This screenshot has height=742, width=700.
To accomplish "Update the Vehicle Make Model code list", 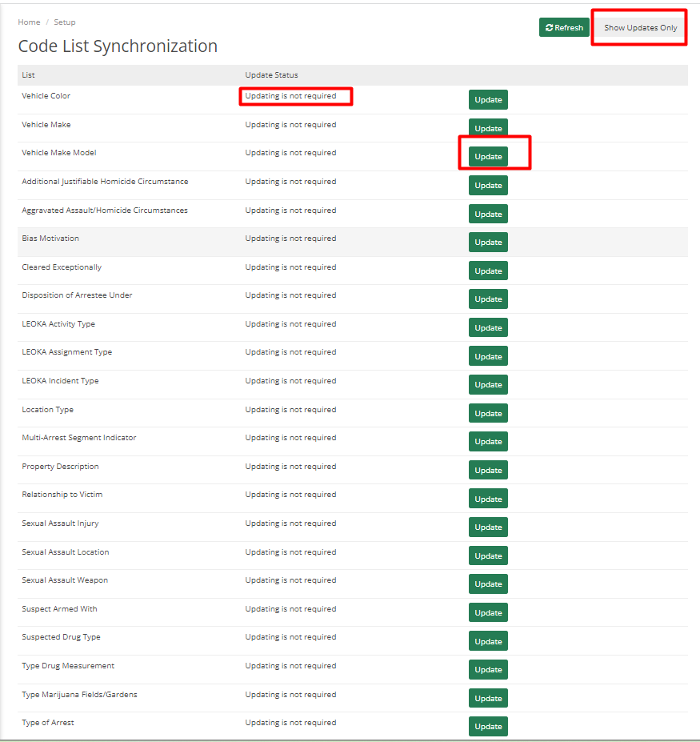I will (488, 156).
